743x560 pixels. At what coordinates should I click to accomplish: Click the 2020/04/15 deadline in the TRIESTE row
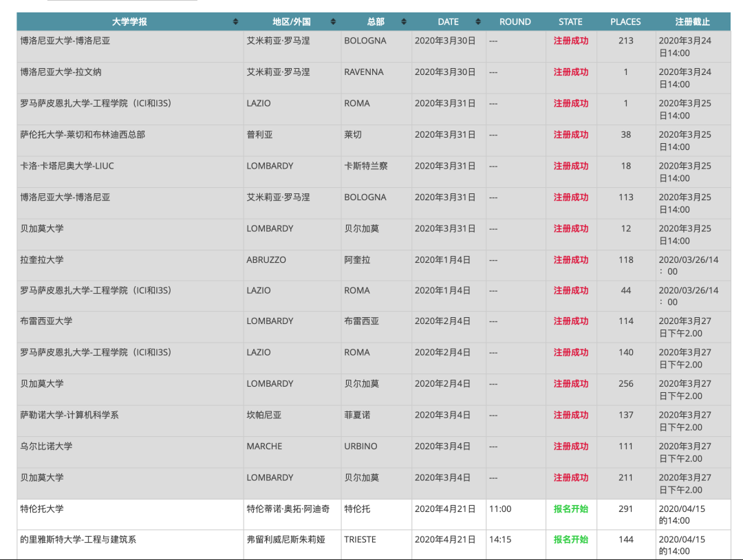pyautogui.click(x=682, y=546)
